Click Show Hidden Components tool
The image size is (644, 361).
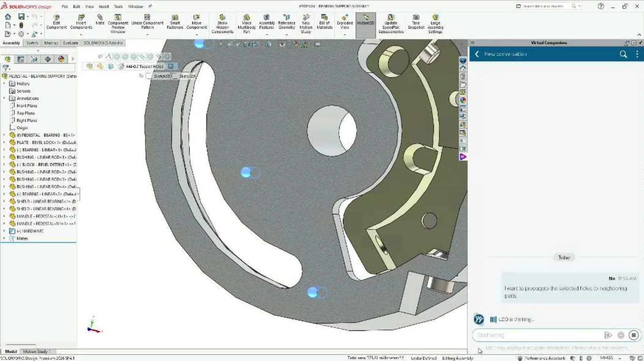222,24
